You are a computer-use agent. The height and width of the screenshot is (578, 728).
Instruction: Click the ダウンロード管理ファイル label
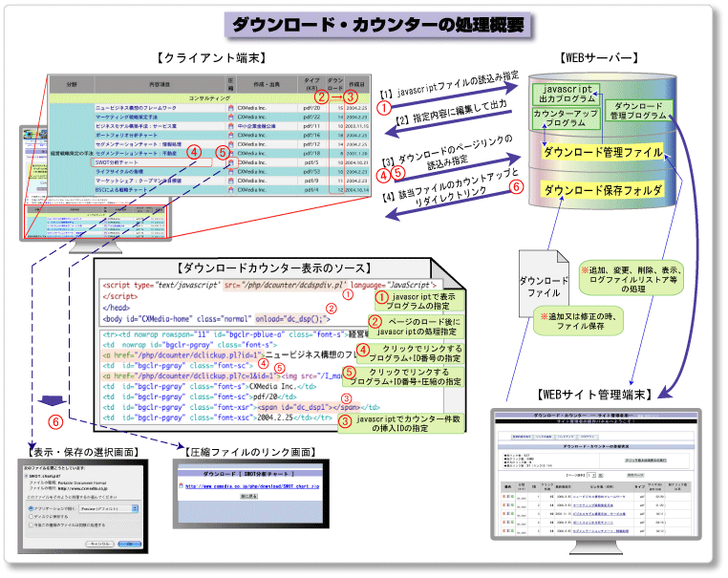pyautogui.click(x=603, y=152)
